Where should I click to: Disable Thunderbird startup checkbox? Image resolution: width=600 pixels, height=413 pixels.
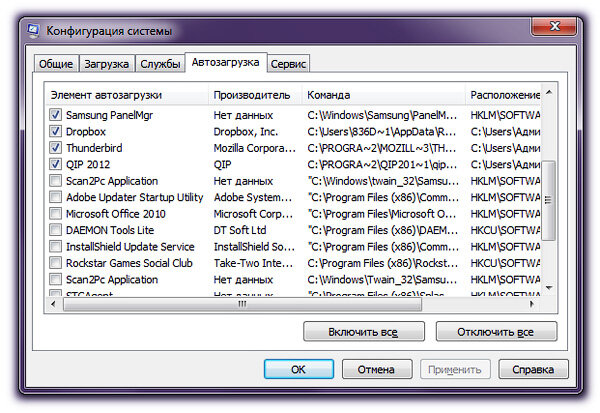pos(55,147)
